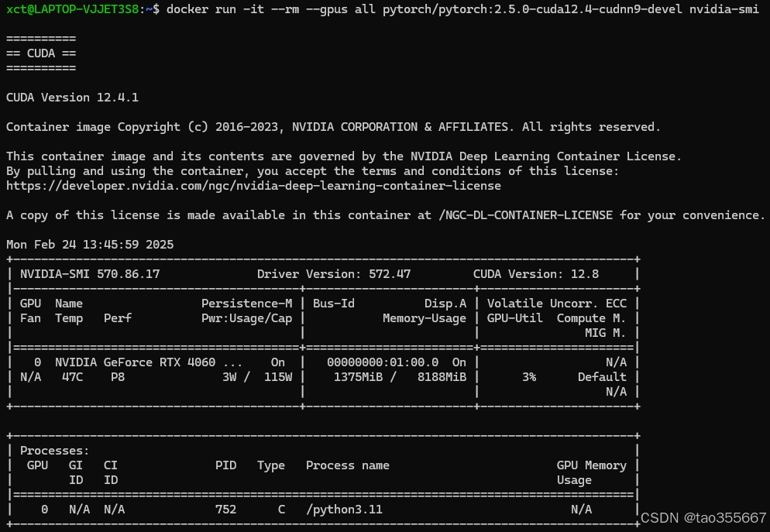Click the NVIDIA license URL in the output

click(x=253, y=186)
